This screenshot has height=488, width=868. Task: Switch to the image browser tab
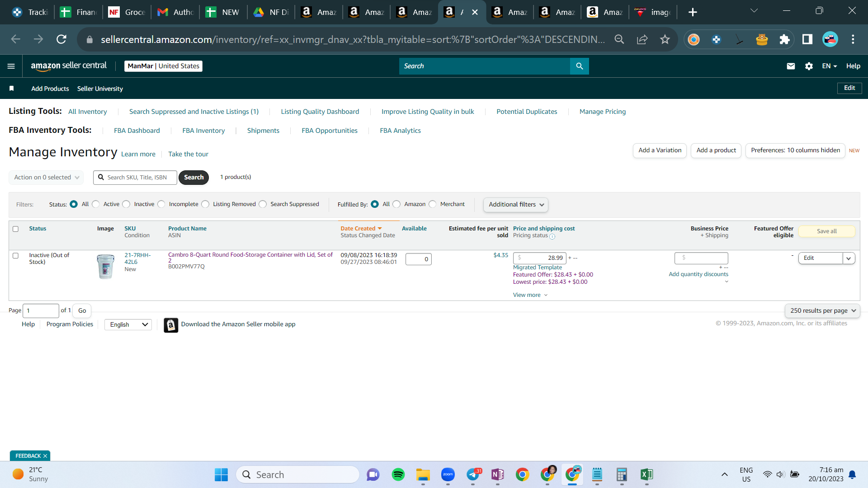653,12
